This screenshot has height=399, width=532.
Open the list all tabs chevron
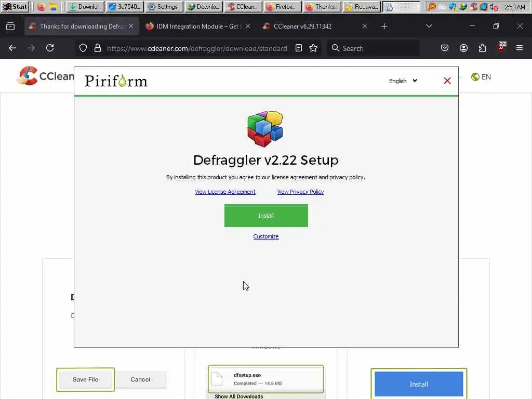[x=429, y=26]
